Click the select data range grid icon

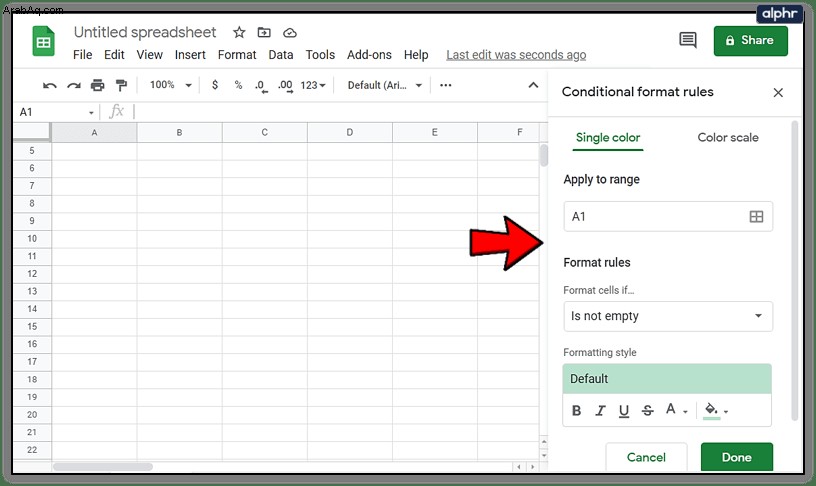coord(756,216)
